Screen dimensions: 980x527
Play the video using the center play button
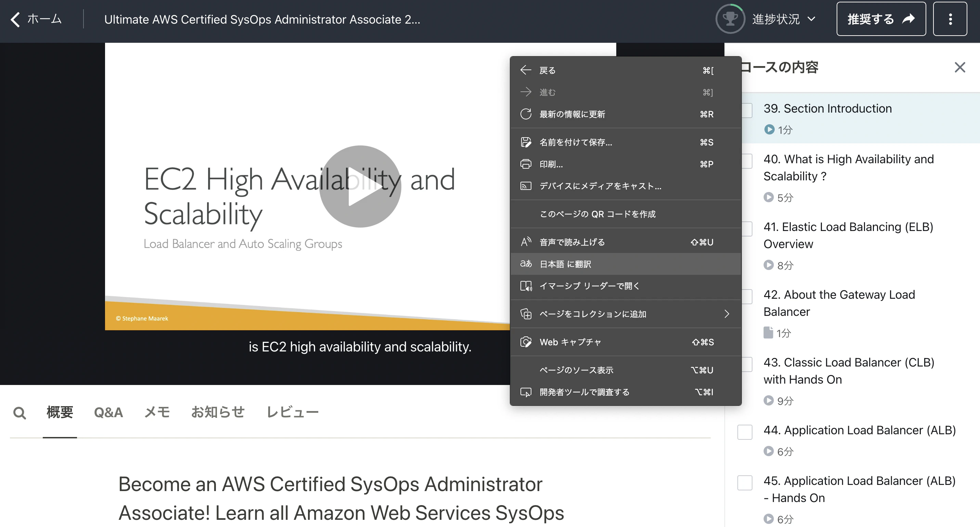pos(360,187)
